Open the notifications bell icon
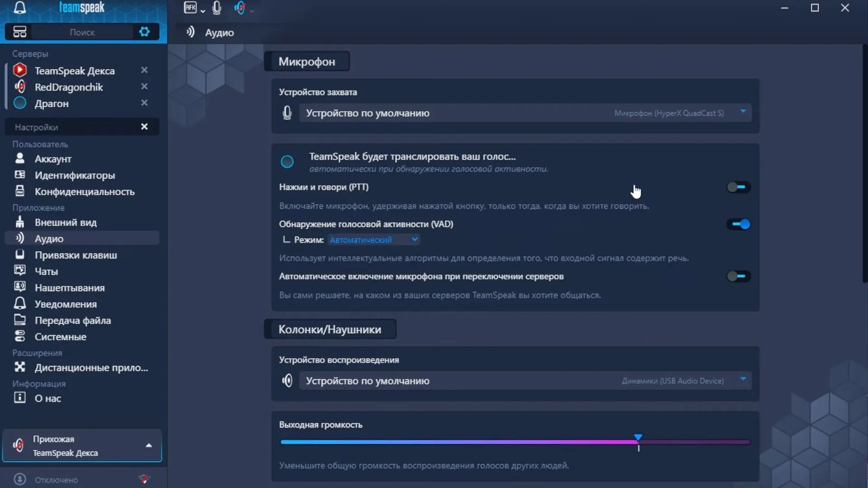868x488 pixels. click(x=20, y=8)
